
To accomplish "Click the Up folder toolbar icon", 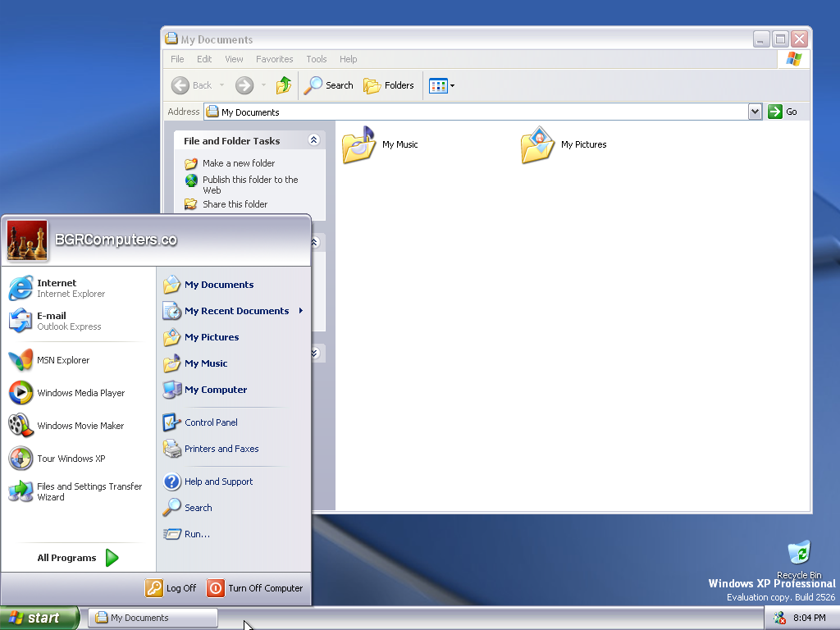I will [x=284, y=85].
